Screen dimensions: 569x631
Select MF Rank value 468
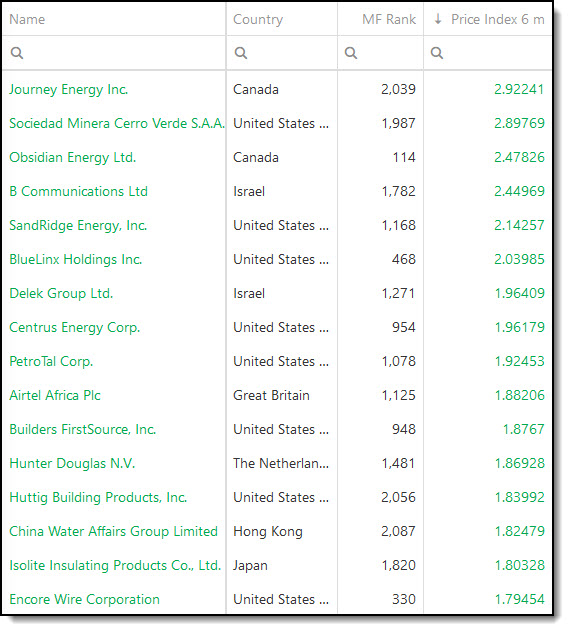(x=404, y=259)
